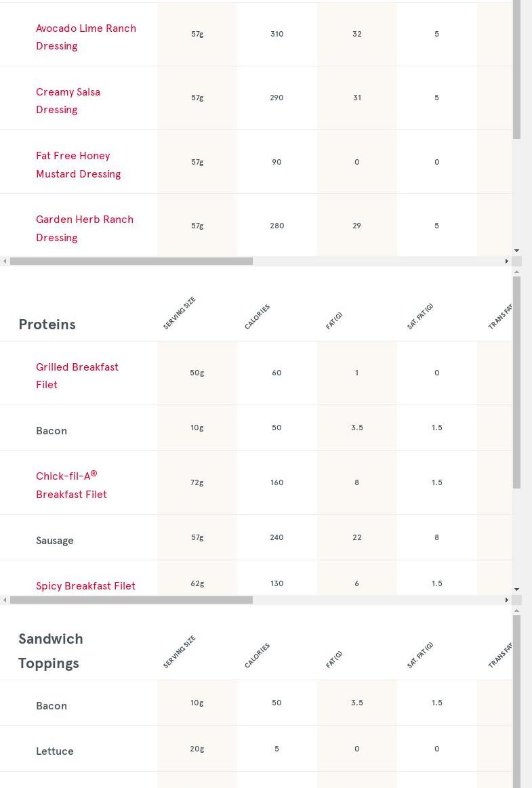Open the Avocado Lime Ranch Dressing link
Screen dimensions: 532x788
(85, 37)
